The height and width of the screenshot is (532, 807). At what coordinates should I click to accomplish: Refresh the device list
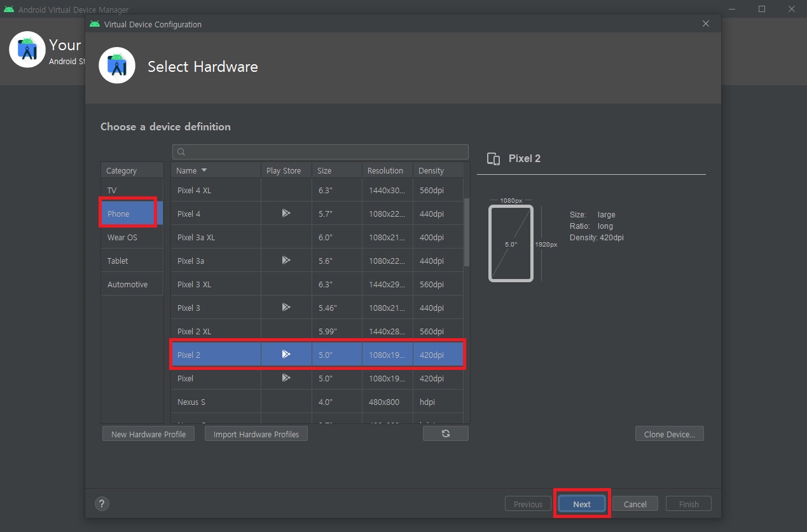tap(446, 433)
